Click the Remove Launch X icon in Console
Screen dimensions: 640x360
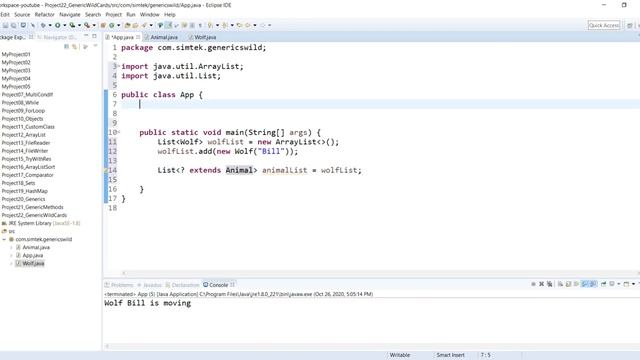point(542,284)
